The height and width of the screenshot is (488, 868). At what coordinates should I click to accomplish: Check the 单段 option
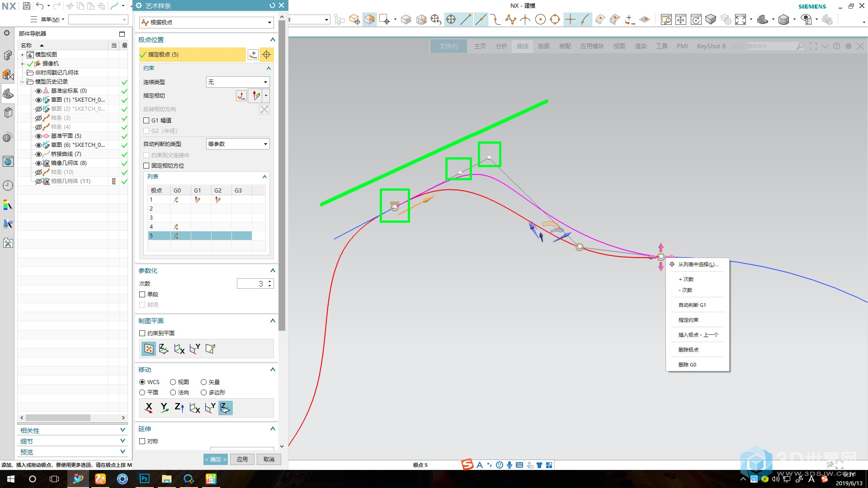click(x=142, y=295)
